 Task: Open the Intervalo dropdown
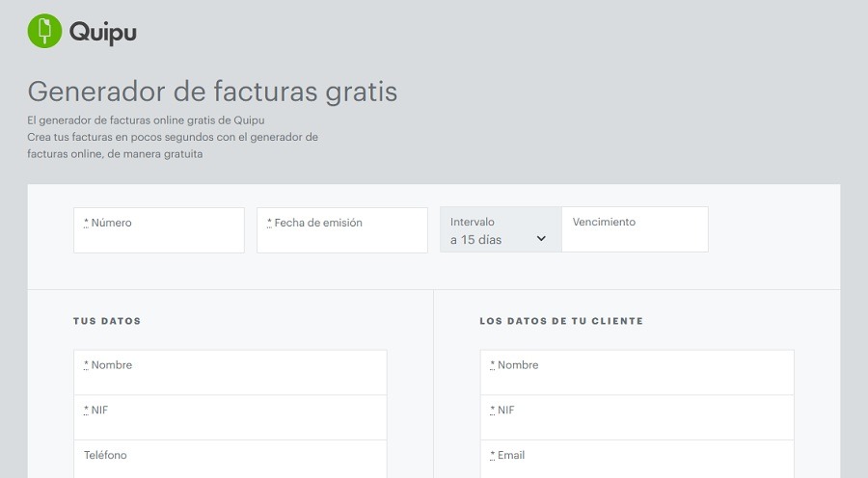[500, 230]
